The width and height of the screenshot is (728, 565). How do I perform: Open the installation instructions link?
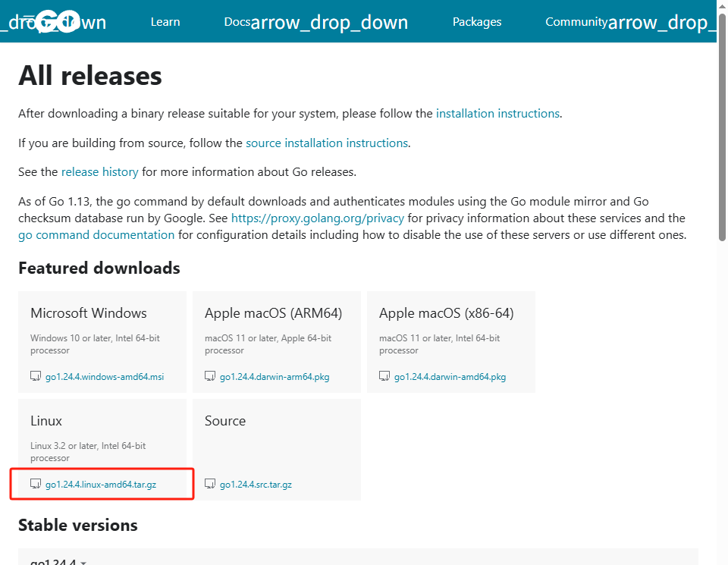(x=497, y=114)
